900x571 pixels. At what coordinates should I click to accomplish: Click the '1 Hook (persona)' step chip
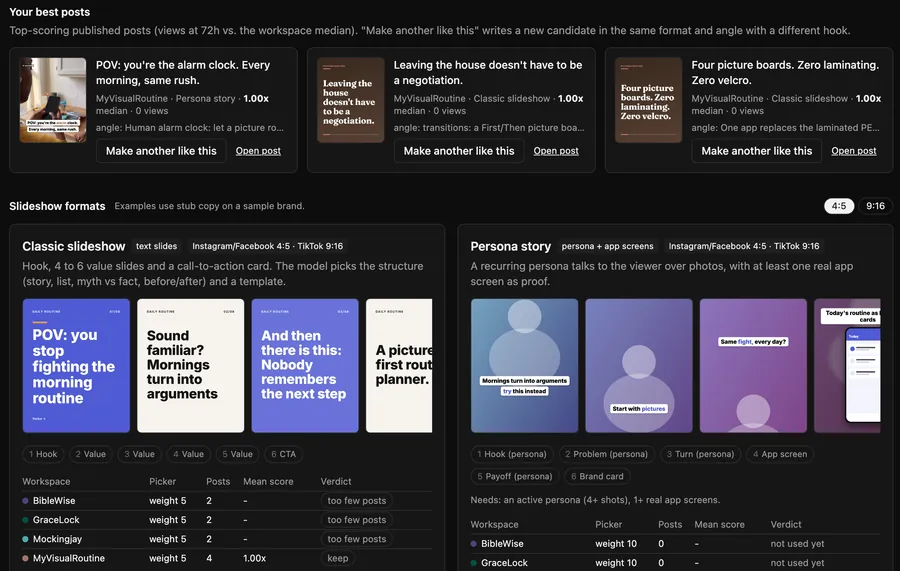(x=512, y=454)
